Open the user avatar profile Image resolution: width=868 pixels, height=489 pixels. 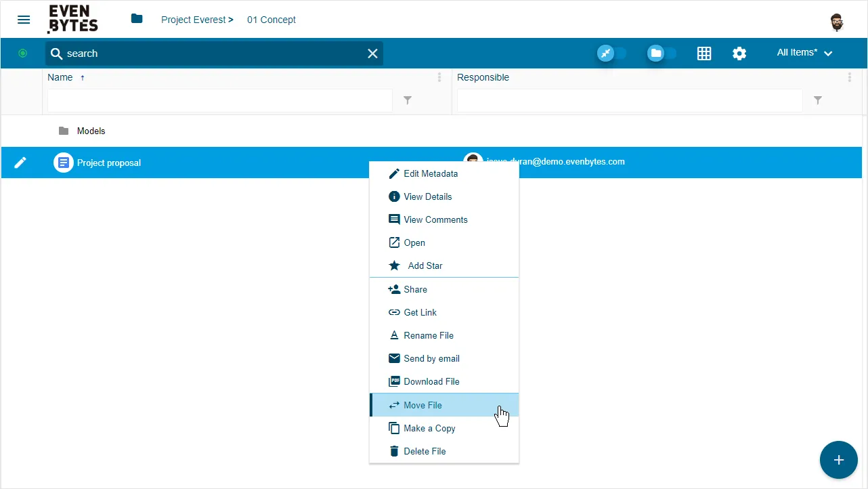click(x=837, y=22)
